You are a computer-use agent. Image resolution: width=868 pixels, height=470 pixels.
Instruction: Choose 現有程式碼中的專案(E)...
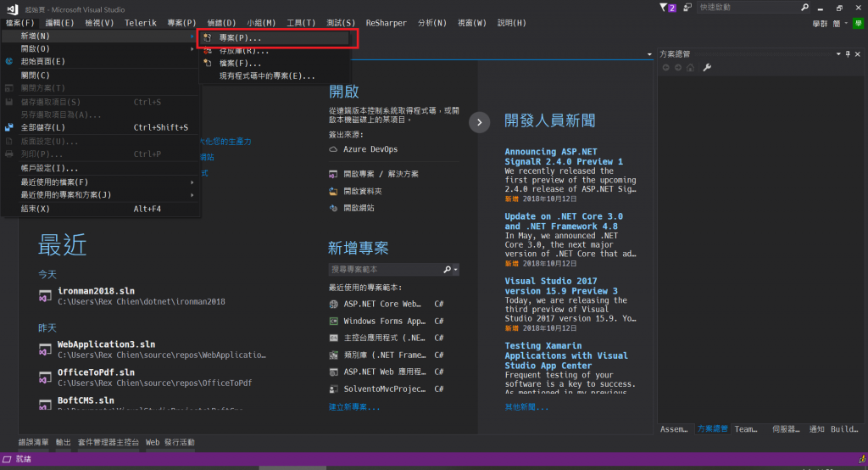275,76
